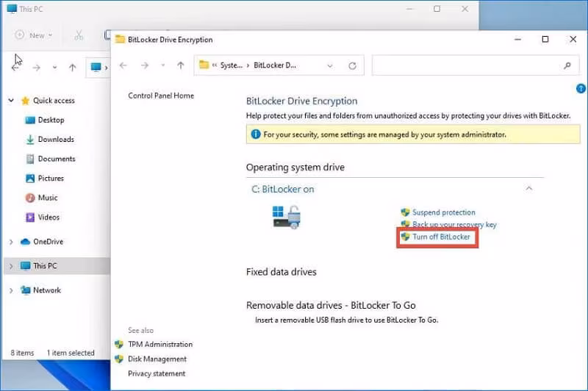This screenshot has width=588, height=391.
Task: Collapse Quick access tree node
Action: [x=11, y=101]
